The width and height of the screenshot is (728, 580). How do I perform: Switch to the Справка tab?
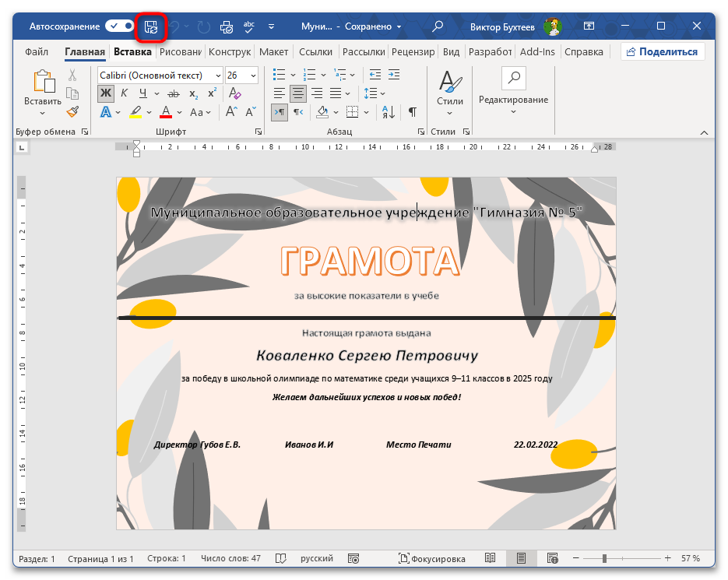pos(584,52)
